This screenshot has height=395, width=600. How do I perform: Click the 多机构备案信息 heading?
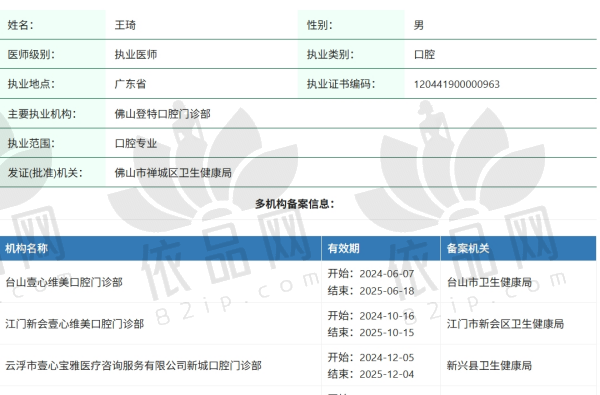point(295,204)
